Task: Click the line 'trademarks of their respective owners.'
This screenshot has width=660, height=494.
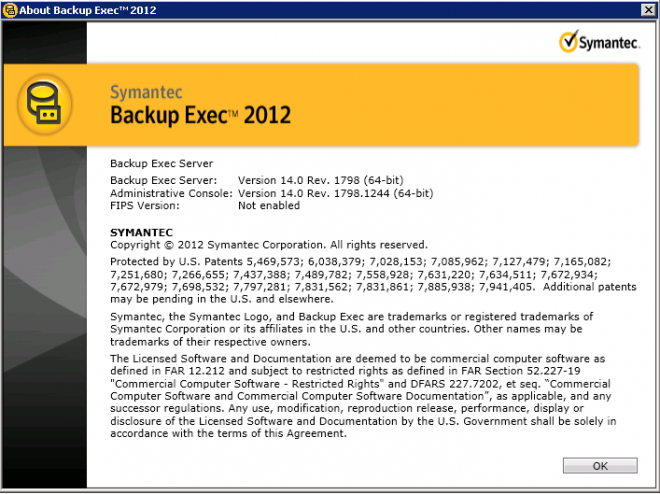Action: click(210, 342)
